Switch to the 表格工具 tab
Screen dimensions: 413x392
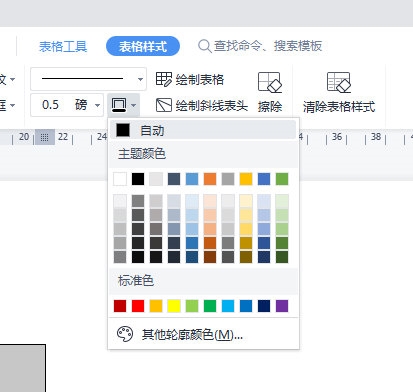tap(63, 46)
